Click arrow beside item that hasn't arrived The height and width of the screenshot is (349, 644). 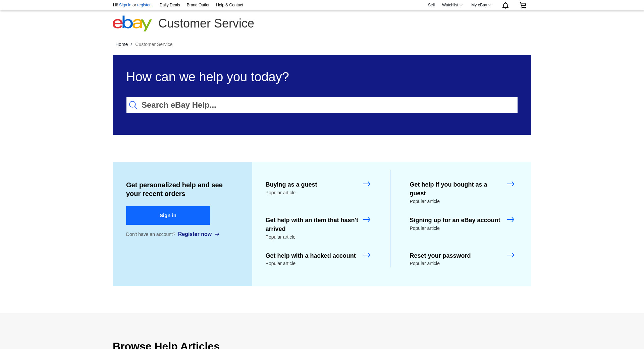click(367, 219)
